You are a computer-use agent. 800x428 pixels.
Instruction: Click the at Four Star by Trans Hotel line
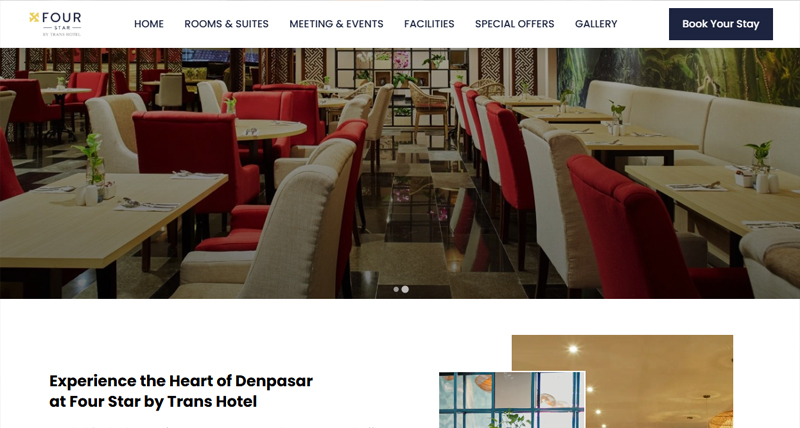point(153,401)
